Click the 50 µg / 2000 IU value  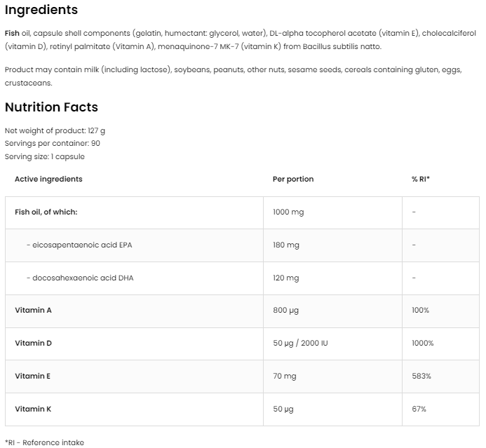301,343
